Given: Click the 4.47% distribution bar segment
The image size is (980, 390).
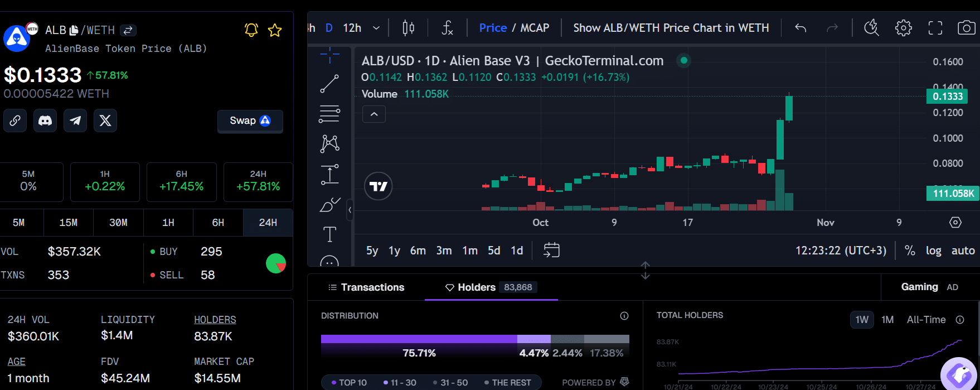Looking at the screenshot, I should [534, 339].
